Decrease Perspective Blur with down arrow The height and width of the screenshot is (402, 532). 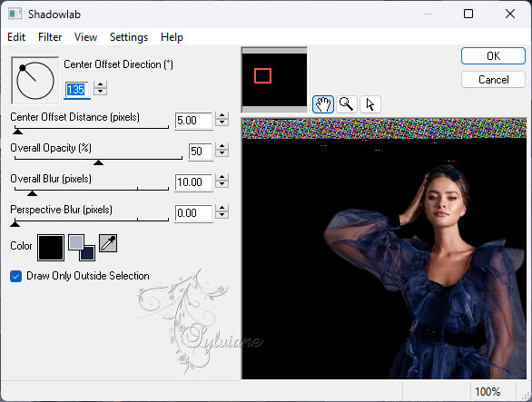pos(222,215)
